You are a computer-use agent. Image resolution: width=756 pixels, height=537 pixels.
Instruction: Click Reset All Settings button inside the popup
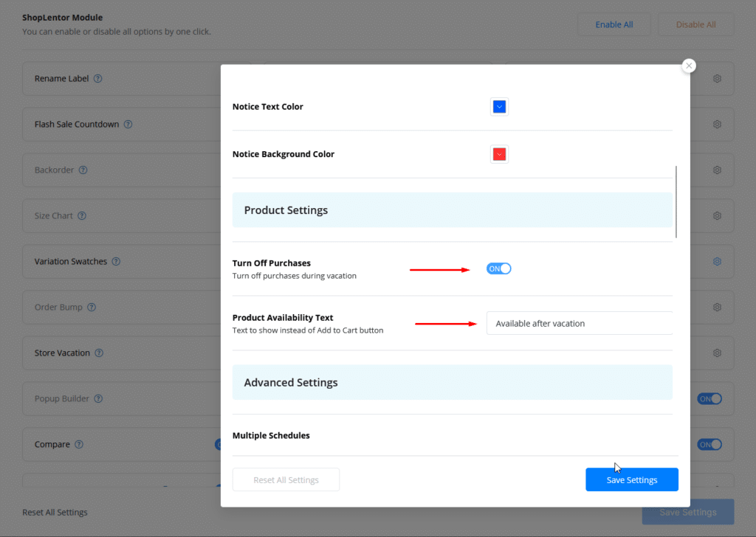[x=286, y=479]
